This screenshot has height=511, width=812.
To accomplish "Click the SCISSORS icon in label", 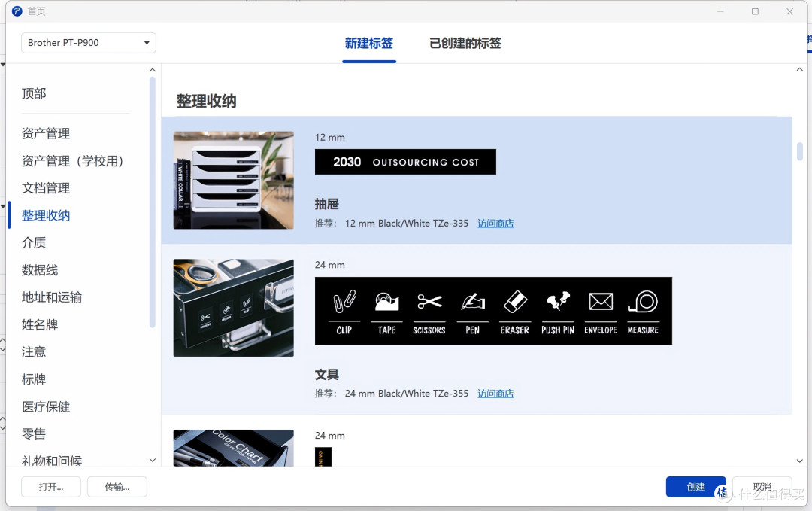I will click(429, 301).
